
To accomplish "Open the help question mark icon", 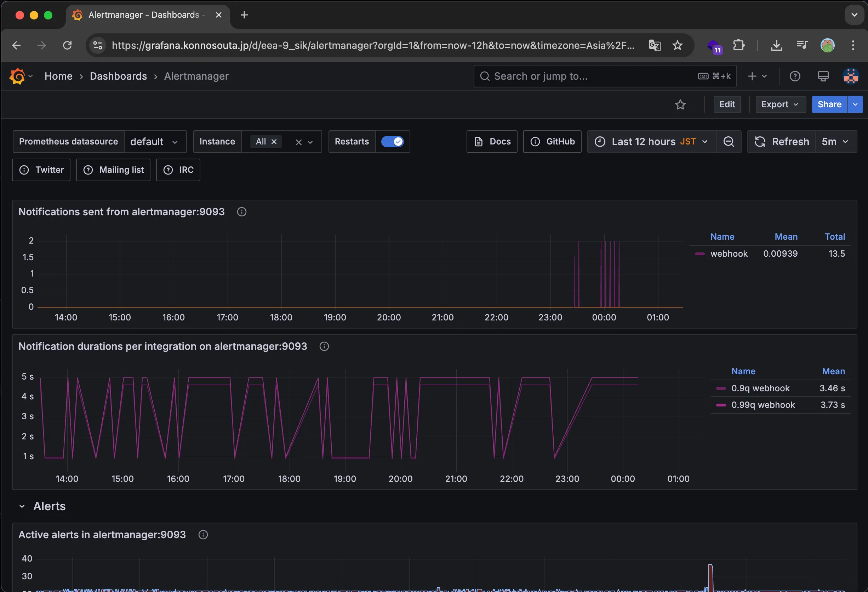I will (x=795, y=76).
